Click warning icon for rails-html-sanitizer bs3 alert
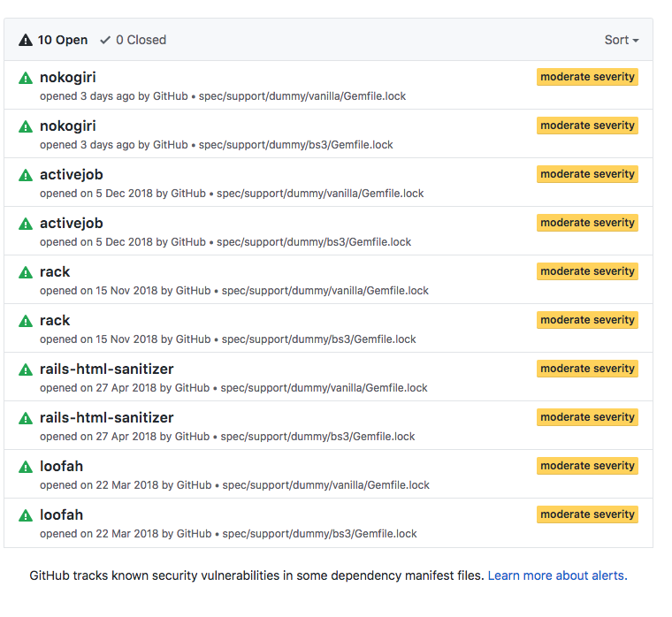Image resolution: width=672 pixels, height=617 pixels. pyautogui.click(x=26, y=418)
